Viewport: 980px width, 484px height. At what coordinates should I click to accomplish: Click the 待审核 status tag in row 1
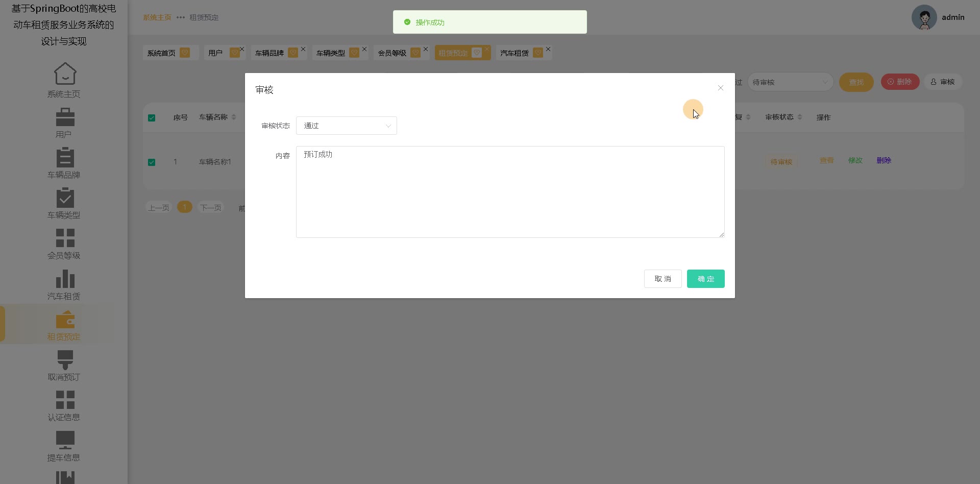781,162
